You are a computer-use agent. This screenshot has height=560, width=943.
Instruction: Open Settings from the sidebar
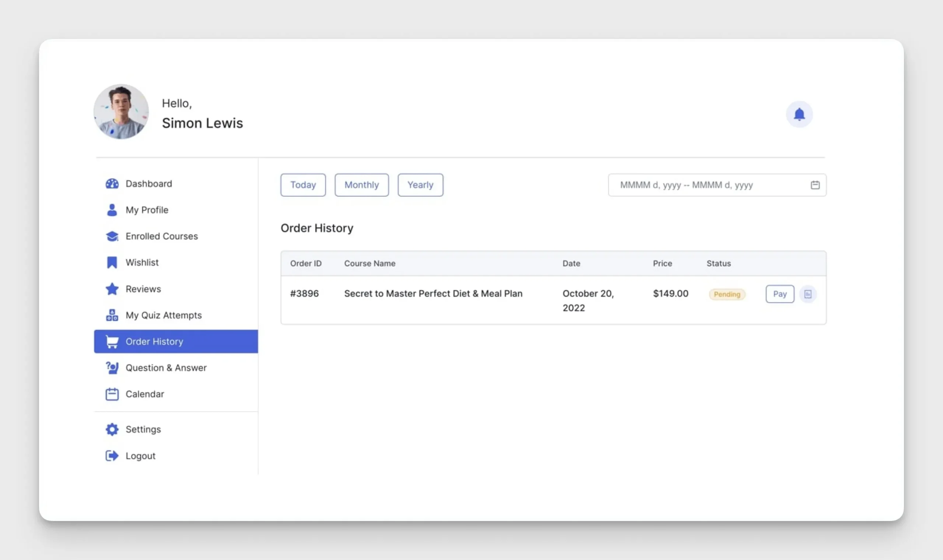click(176, 429)
